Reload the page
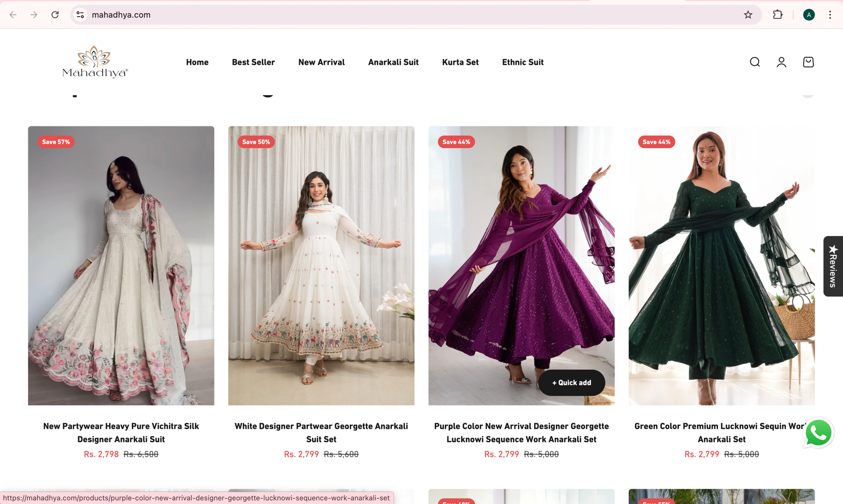 [x=55, y=15]
